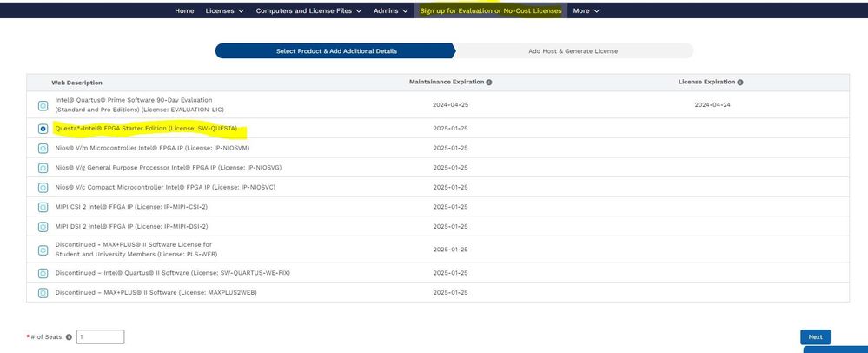
Task: Click the MAX+PLUS II PLS-WEB description text
Action: tap(136, 250)
